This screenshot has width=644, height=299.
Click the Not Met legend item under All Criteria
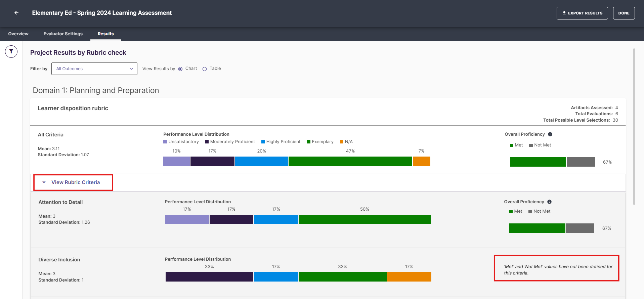pos(540,145)
